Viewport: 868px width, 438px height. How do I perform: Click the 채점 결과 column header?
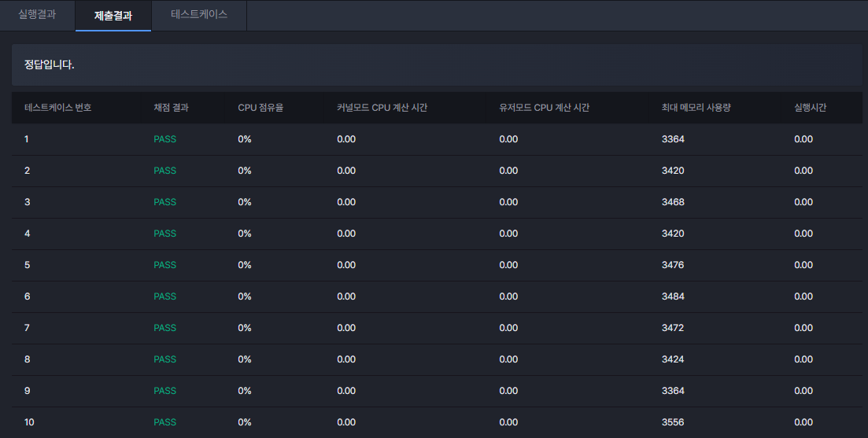coord(171,107)
